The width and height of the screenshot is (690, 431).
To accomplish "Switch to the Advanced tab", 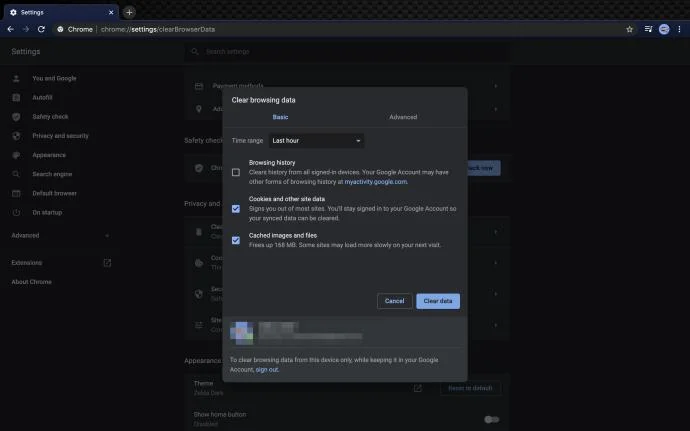I will pos(403,117).
